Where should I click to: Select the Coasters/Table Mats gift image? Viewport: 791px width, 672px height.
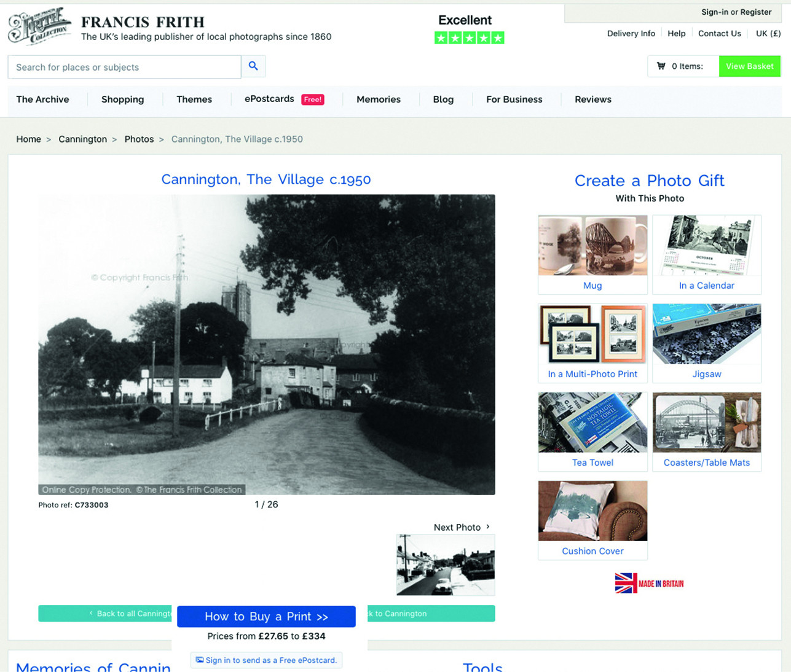pos(707,422)
